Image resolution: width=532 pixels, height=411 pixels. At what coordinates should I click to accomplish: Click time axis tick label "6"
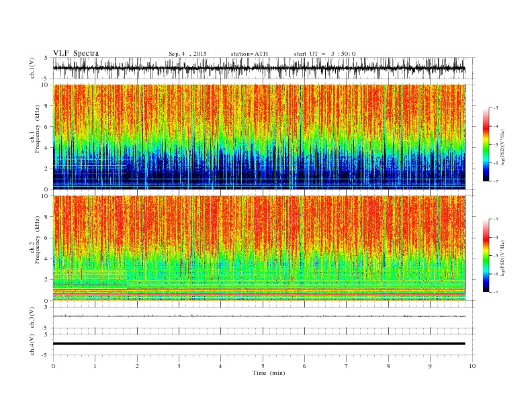pos(305,366)
